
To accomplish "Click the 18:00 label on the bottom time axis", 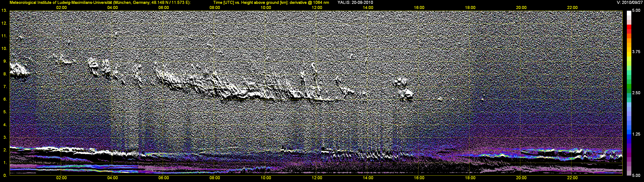I will click(x=470, y=178).
